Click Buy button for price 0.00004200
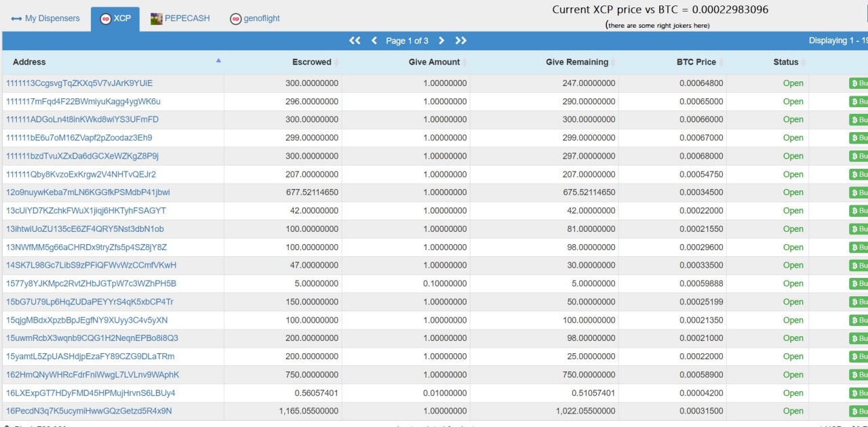 coord(859,393)
